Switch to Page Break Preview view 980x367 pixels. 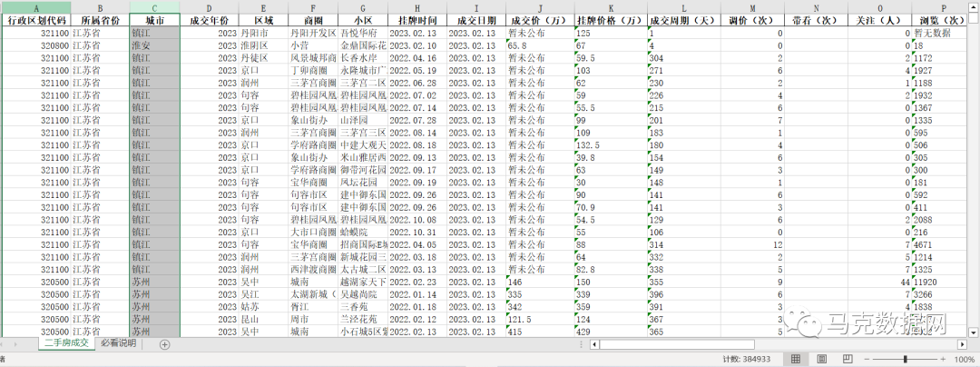coord(848,359)
